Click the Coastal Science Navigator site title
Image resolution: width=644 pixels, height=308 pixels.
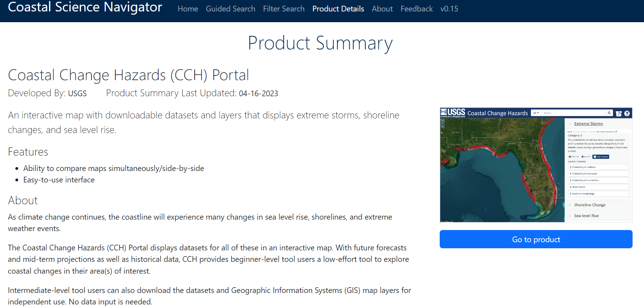85,8
